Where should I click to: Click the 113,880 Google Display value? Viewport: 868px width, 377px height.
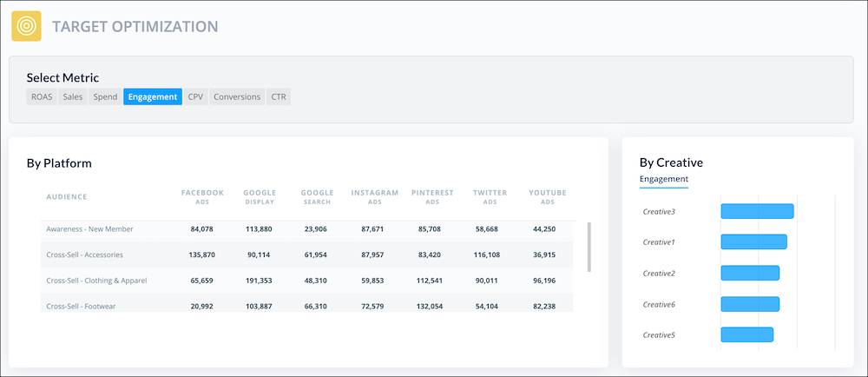[x=259, y=229]
